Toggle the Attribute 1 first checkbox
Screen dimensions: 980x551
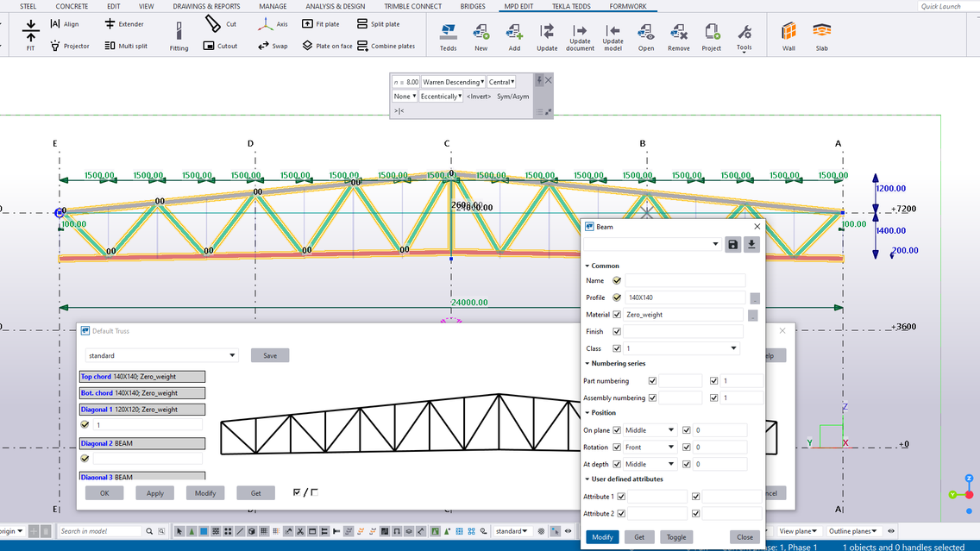(621, 496)
